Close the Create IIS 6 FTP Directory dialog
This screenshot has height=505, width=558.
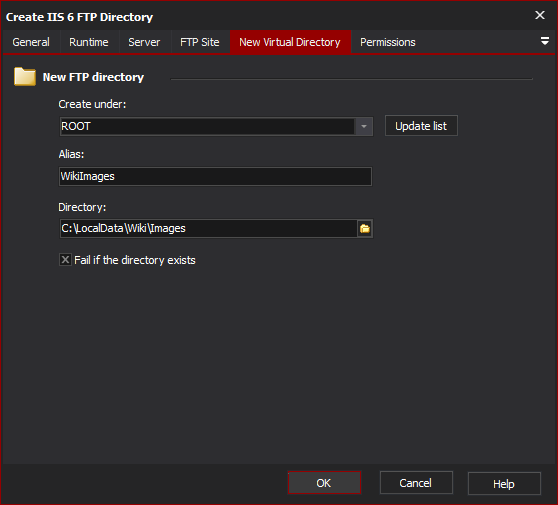pos(540,15)
